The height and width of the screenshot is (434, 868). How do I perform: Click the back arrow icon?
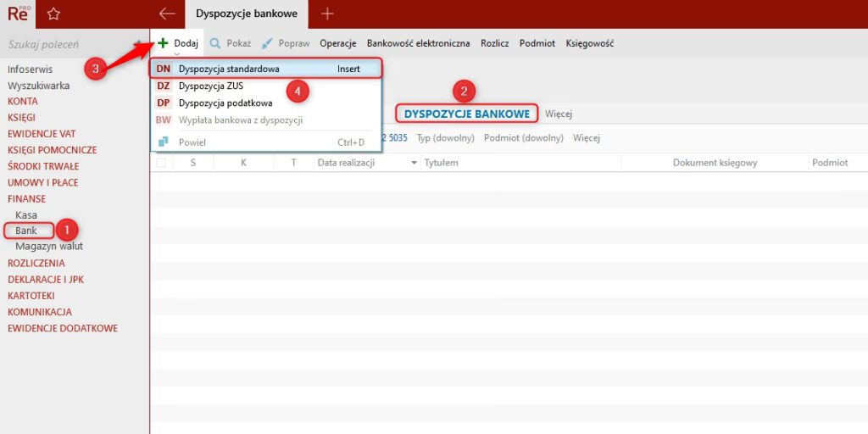point(167,14)
